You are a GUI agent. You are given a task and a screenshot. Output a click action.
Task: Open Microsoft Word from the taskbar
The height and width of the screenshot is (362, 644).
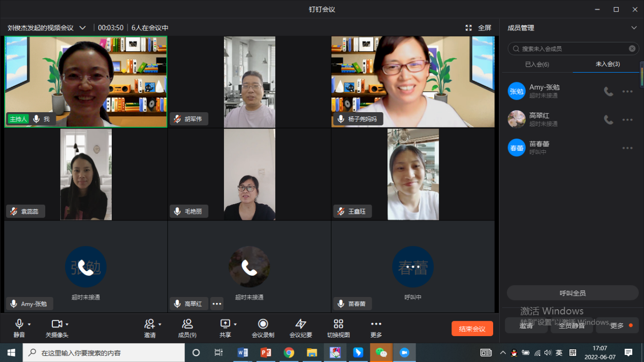point(242,352)
